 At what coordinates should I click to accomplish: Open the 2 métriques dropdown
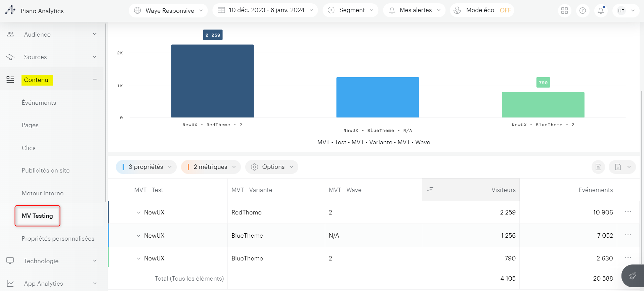[x=211, y=167]
